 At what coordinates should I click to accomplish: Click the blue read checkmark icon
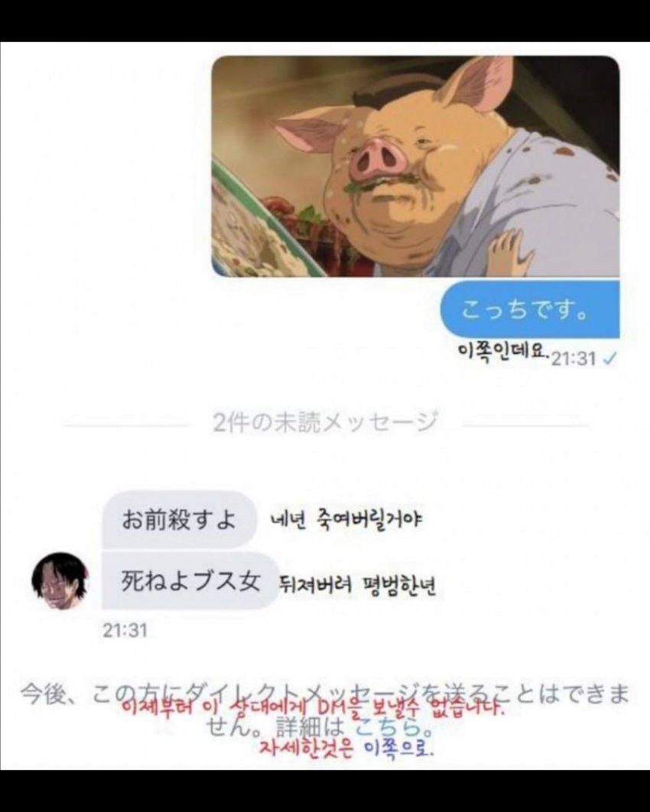click(x=609, y=358)
